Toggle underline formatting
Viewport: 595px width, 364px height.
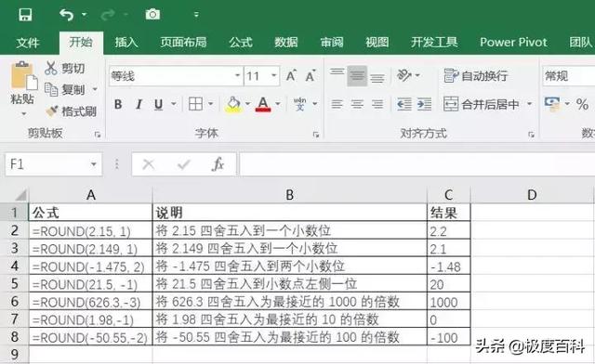point(159,104)
